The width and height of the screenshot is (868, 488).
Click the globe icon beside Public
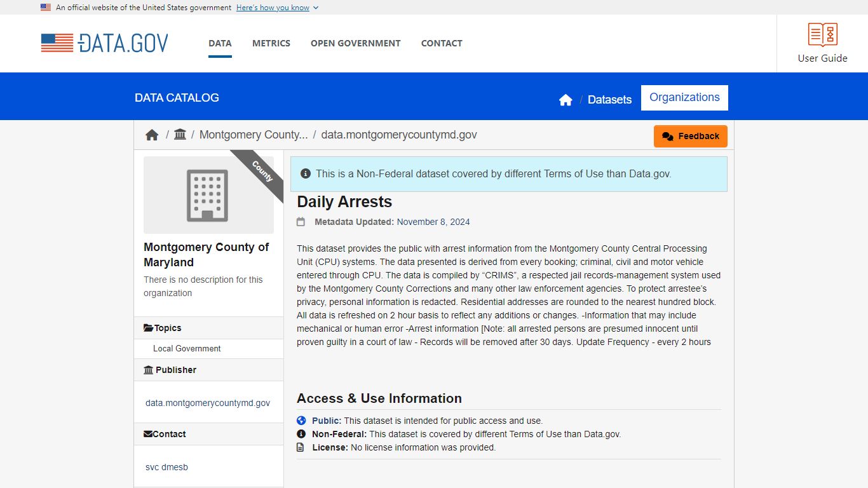pos(301,421)
